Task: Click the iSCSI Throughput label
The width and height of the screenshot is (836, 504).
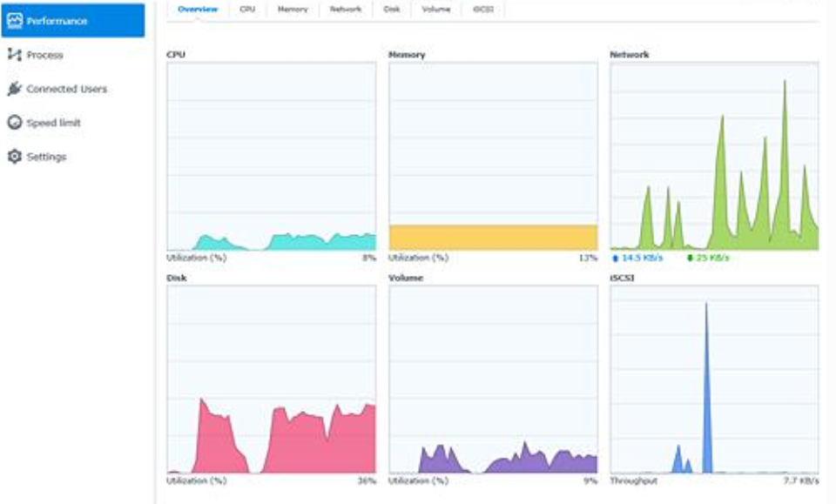Action: pos(634,480)
